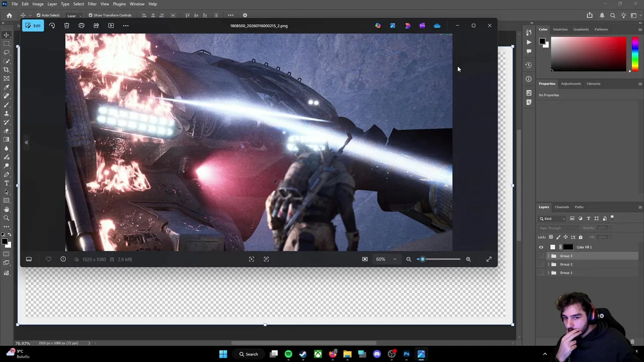Select the Horizontal Type tool
The height and width of the screenshot is (362, 644).
coord(7,183)
